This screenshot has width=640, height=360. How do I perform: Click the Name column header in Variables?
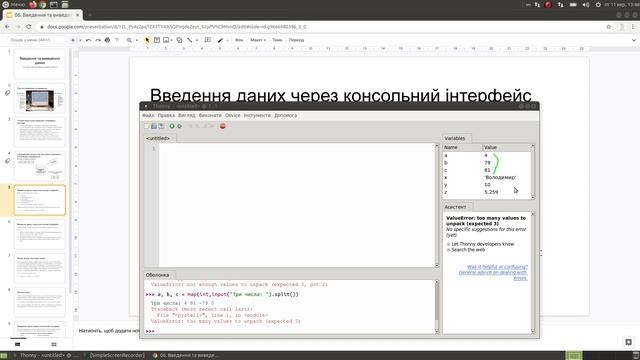pyautogui.click(x=462, y=147)
